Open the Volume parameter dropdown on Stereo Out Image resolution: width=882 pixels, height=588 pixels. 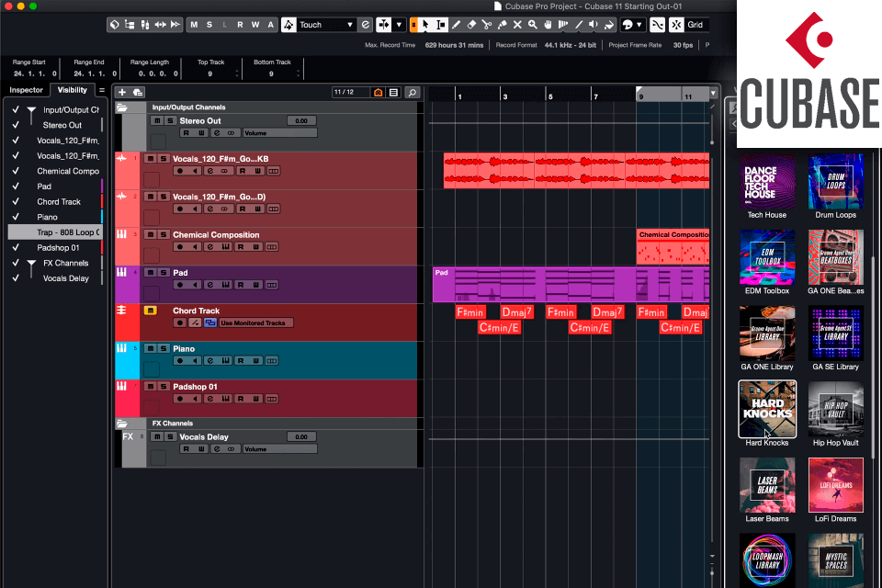(x=279, y=133)
